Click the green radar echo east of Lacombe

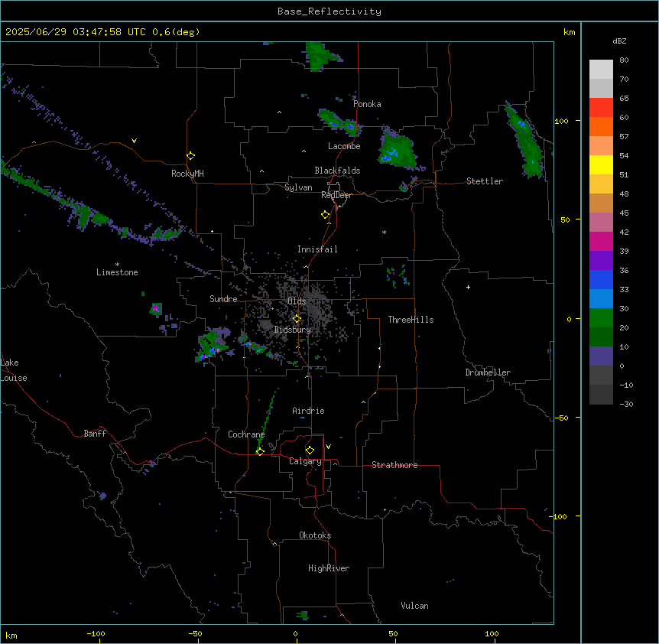point(397,150)
